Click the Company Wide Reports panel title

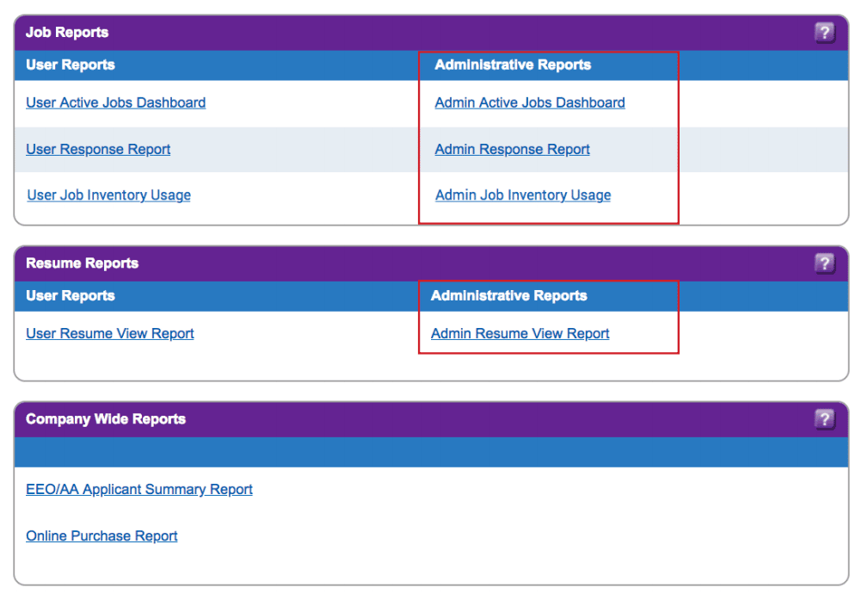click(x=106, y=419)
